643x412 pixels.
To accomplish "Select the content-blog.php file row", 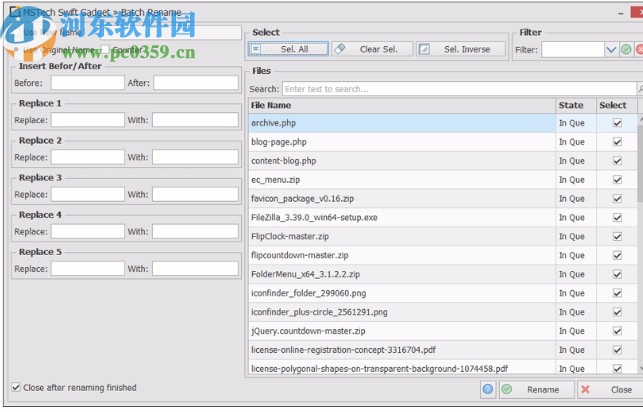I will pos(442,161).
